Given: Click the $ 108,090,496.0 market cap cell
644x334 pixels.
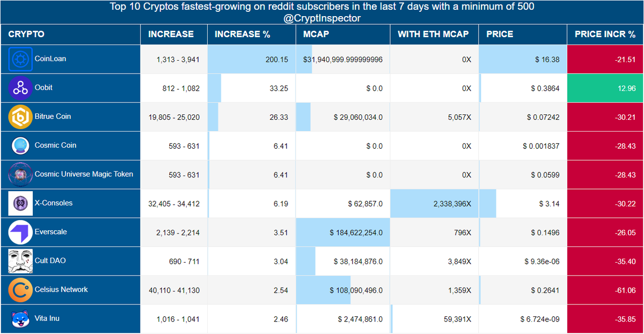Looking at the screenshot, I should tap(343, 291).
